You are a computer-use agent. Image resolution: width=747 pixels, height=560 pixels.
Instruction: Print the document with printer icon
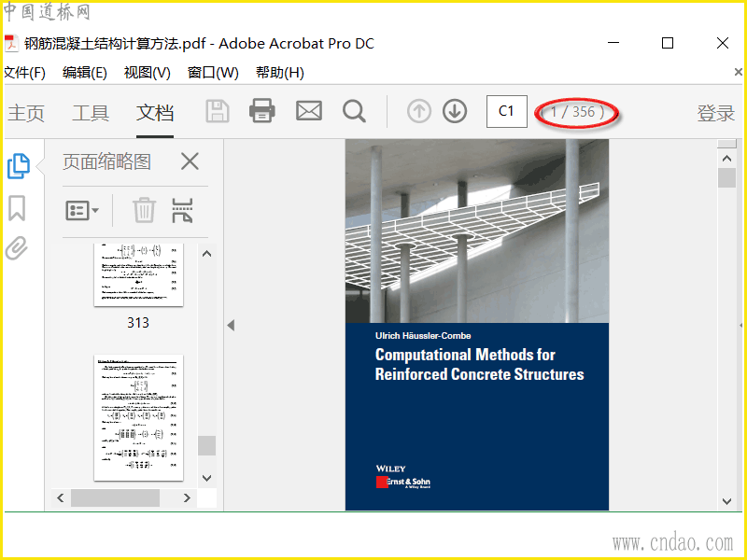(x=262, y=110)
